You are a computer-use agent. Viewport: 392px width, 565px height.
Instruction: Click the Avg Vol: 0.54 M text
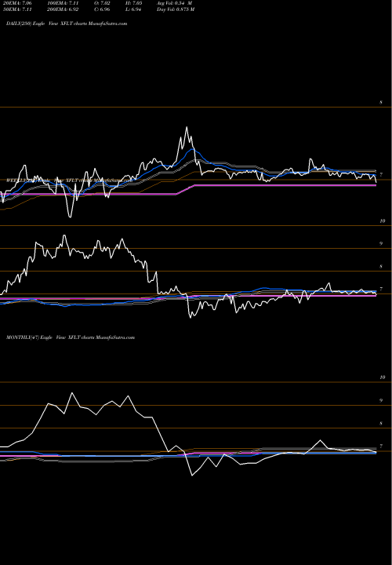(x=175, y=3)
